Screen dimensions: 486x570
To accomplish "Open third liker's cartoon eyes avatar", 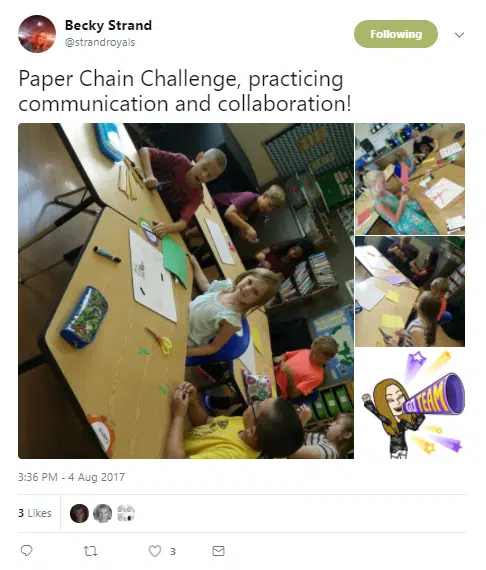I will [126, 513].
